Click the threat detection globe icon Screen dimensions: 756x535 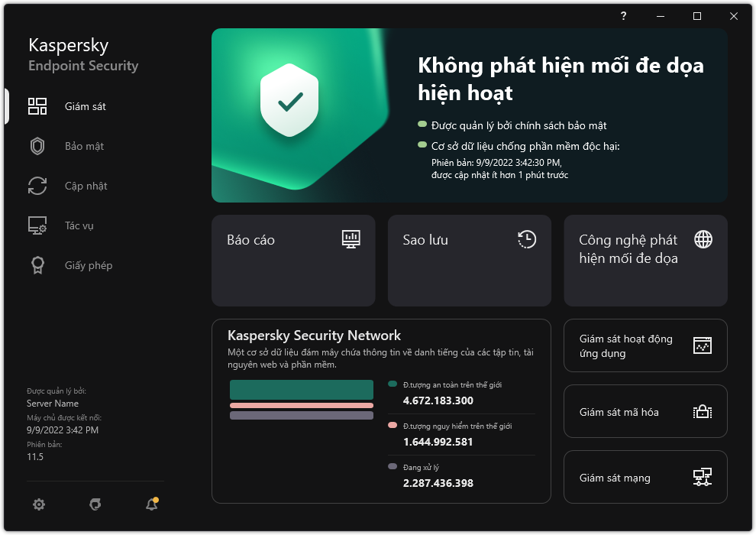pyautogui.click(x=703, y=239)
